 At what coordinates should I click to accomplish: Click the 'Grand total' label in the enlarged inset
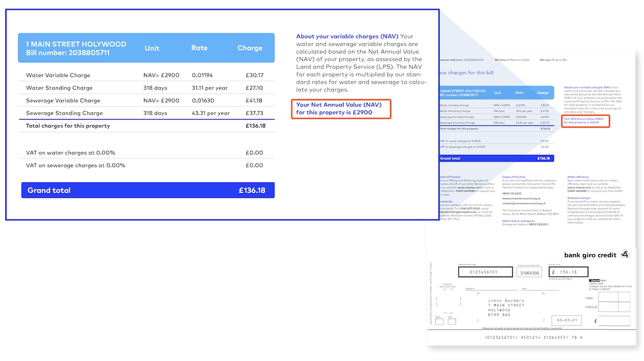tap(49, 190)
